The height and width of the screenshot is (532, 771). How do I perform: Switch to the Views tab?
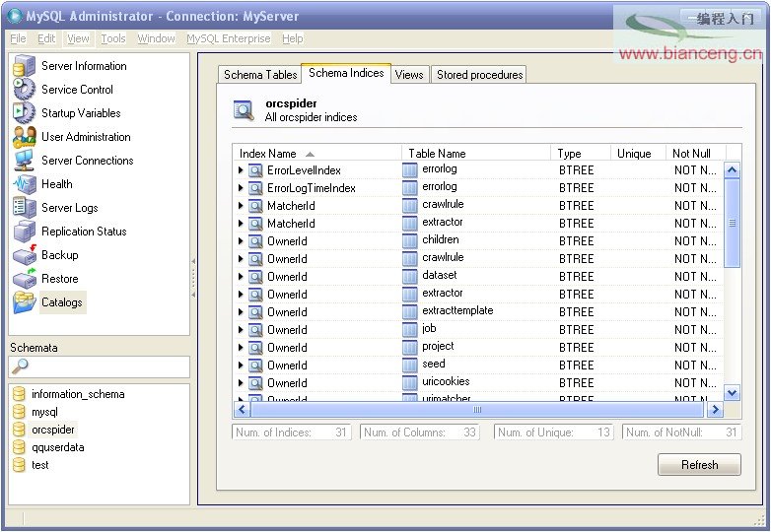click(x=409, y=75)
